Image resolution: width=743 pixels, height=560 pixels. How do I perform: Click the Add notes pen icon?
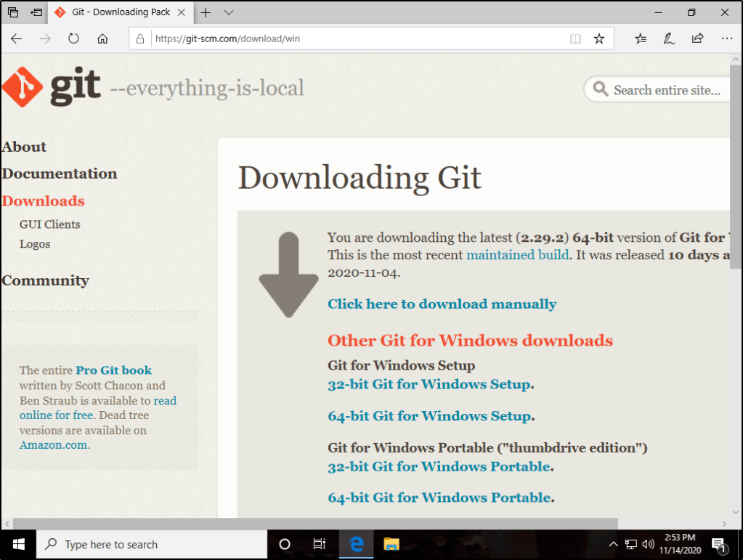click(669, 39)
